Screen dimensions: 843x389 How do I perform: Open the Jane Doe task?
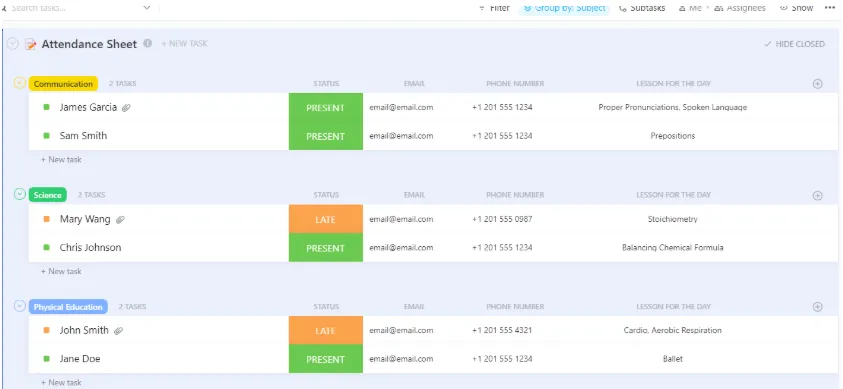[x=80, y=359]
